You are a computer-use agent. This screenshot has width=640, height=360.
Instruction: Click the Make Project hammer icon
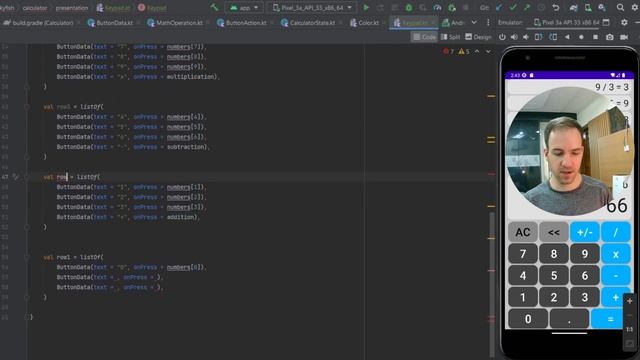[214, 7]
